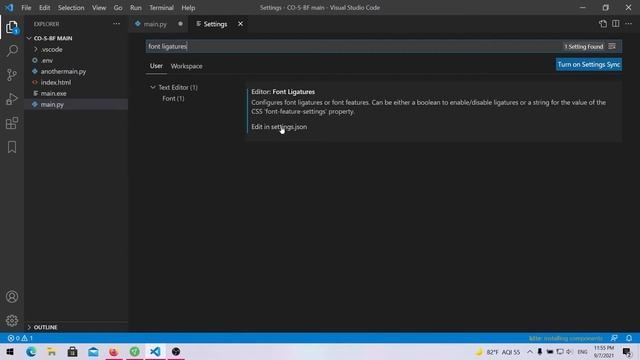Click the weather 82°F taskbar widget
Image resolution: width=640 pixels, height=360 pixels.
498,351
